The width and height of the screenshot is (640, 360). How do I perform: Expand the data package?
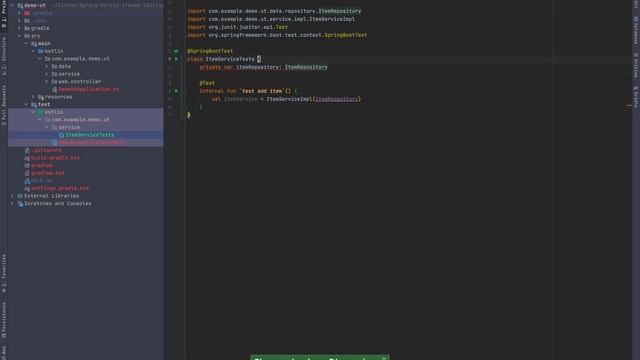47,67
